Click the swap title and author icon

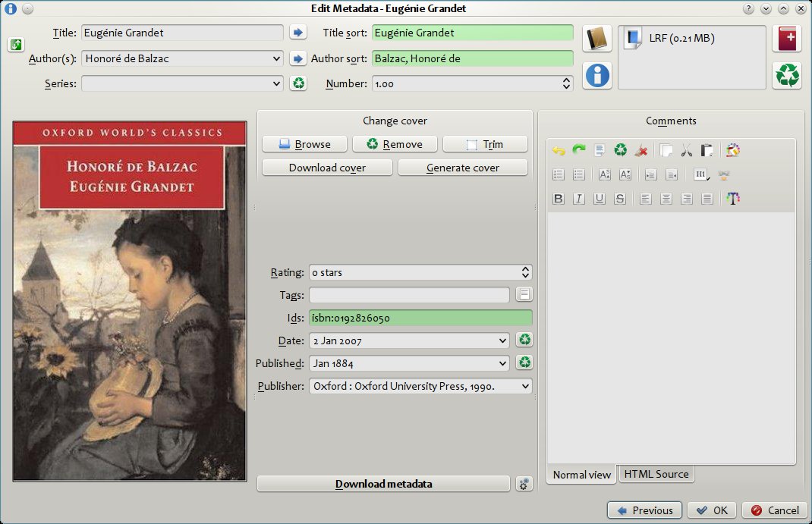[16, 45]
